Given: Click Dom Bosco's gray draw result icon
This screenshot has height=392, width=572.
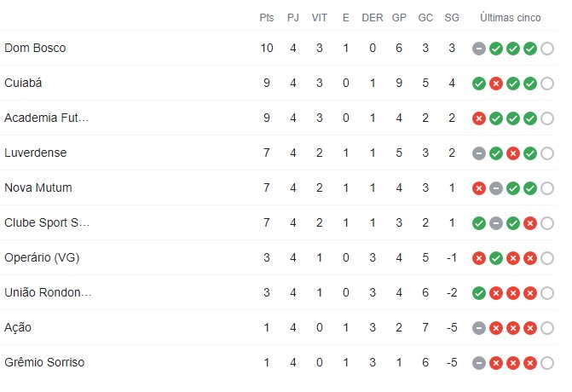Looking at the screenshot, I should tap(479, 49).
